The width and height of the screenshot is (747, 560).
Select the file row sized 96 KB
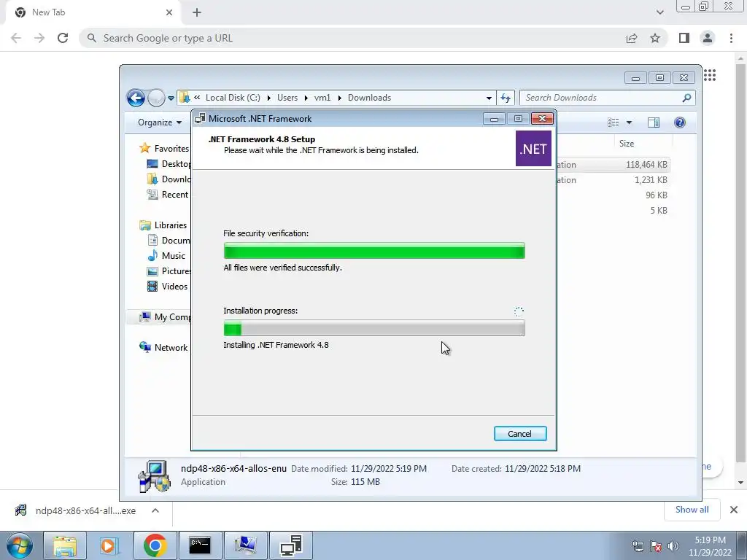pyautogui.click(x=614, y=195)
